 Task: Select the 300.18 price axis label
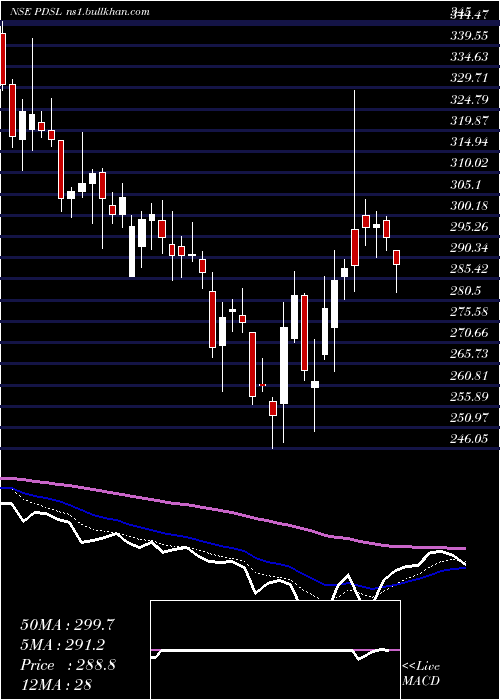coord(469,206)
